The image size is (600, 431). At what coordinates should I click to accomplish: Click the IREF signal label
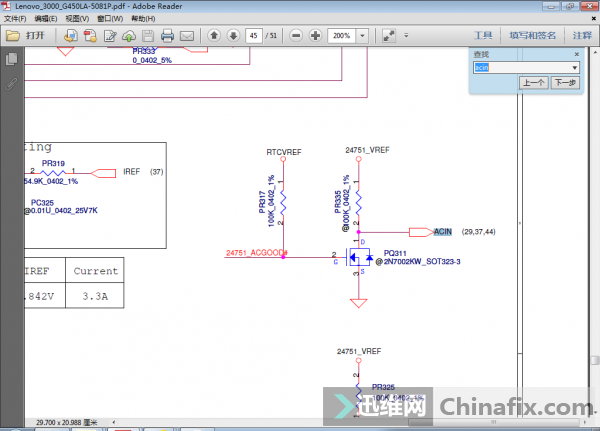(131, 171)
